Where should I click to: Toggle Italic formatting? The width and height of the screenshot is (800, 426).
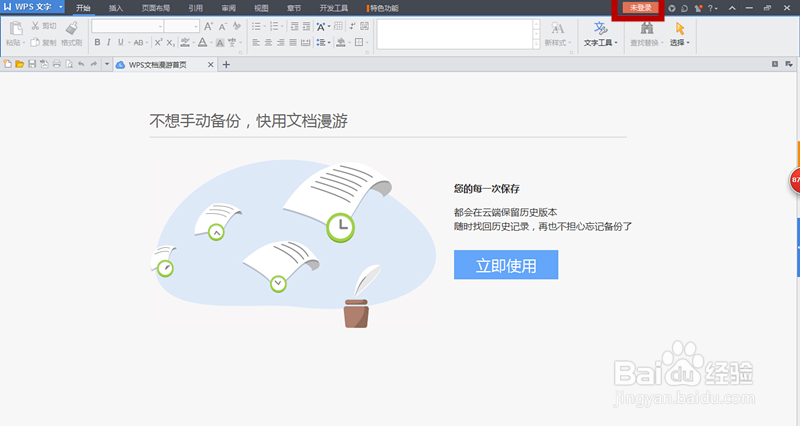(109, 42)
